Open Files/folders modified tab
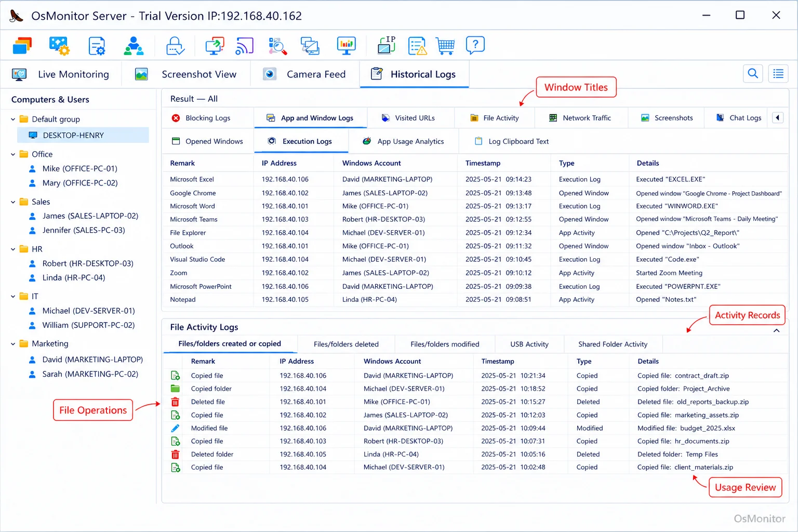 click(445, 344)
